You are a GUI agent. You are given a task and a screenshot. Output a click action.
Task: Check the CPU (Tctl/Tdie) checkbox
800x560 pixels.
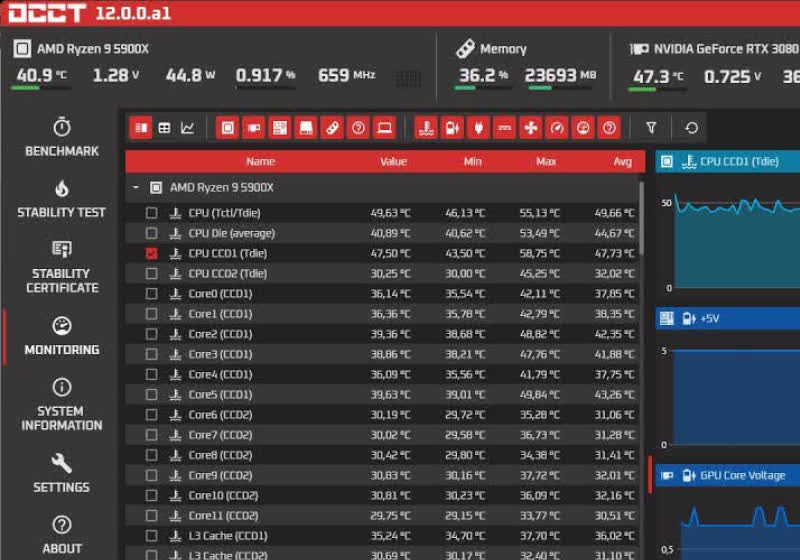coord(152,213)
